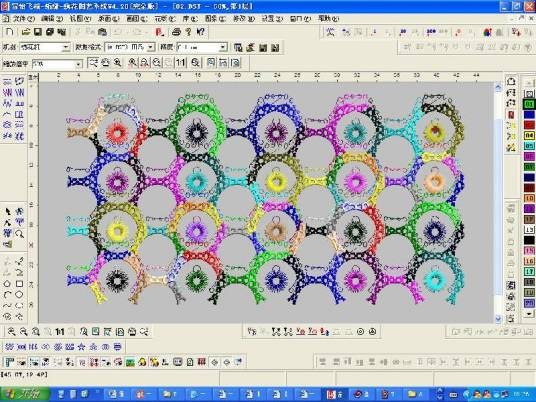
Task: Open the File (文件) menu
Action: (24, 19)
